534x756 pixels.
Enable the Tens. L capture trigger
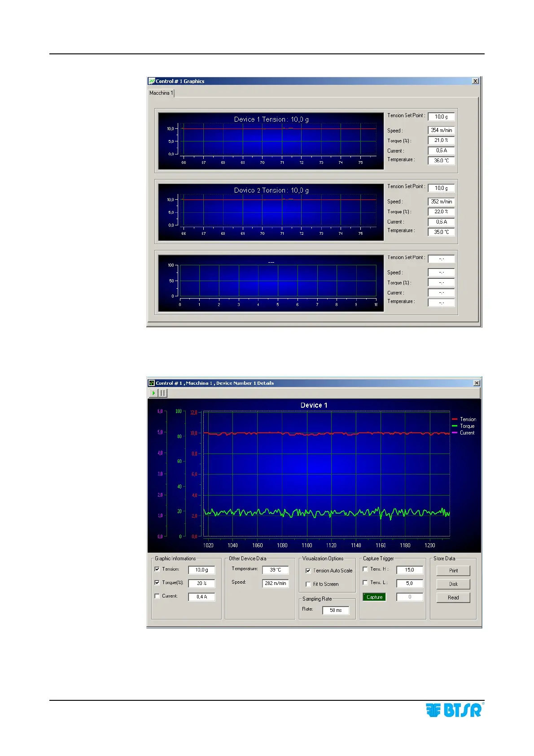(x=365, y=583)
